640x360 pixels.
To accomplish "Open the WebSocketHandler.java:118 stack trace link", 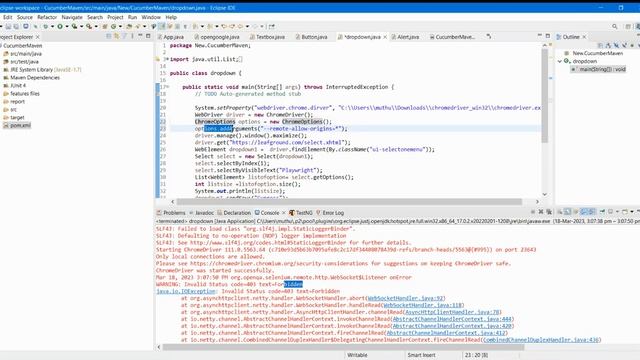I will [423, 305].
